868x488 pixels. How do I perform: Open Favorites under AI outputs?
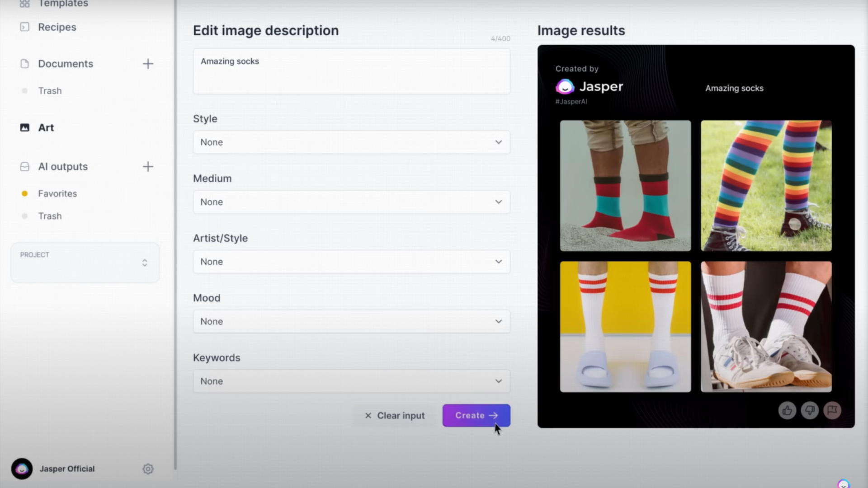click(57, 193)
